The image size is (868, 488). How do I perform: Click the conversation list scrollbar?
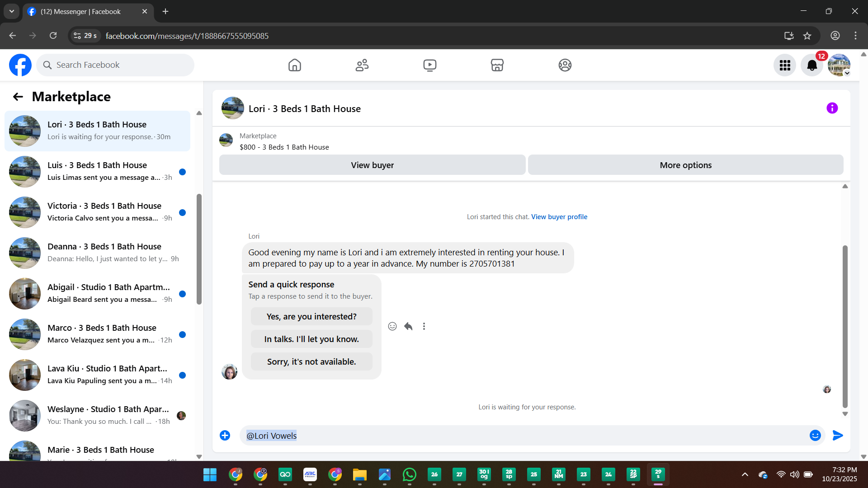click(x=199, y=249)
